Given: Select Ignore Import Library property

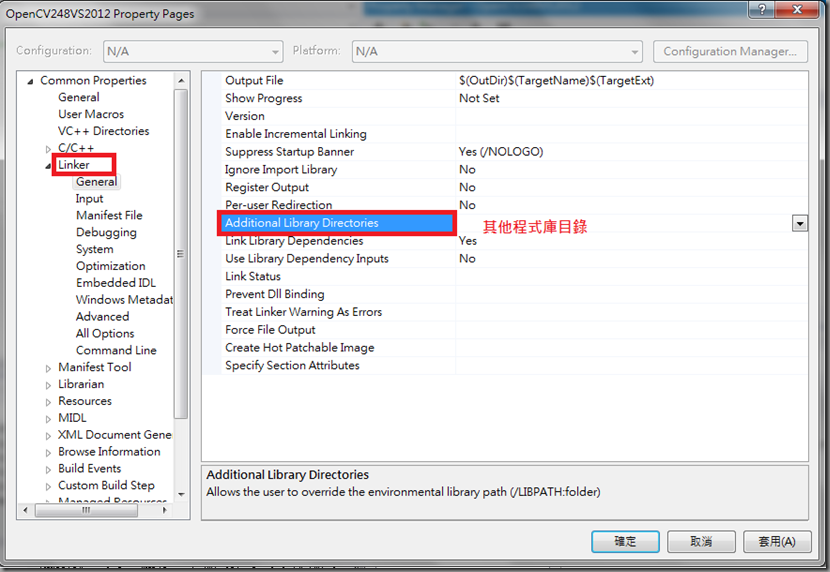Looking at the screenshot, I should [515, 170].
